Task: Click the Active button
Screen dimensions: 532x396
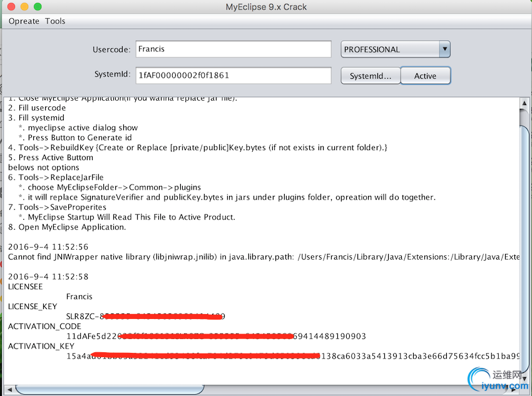Action: [x=426, y=76]
